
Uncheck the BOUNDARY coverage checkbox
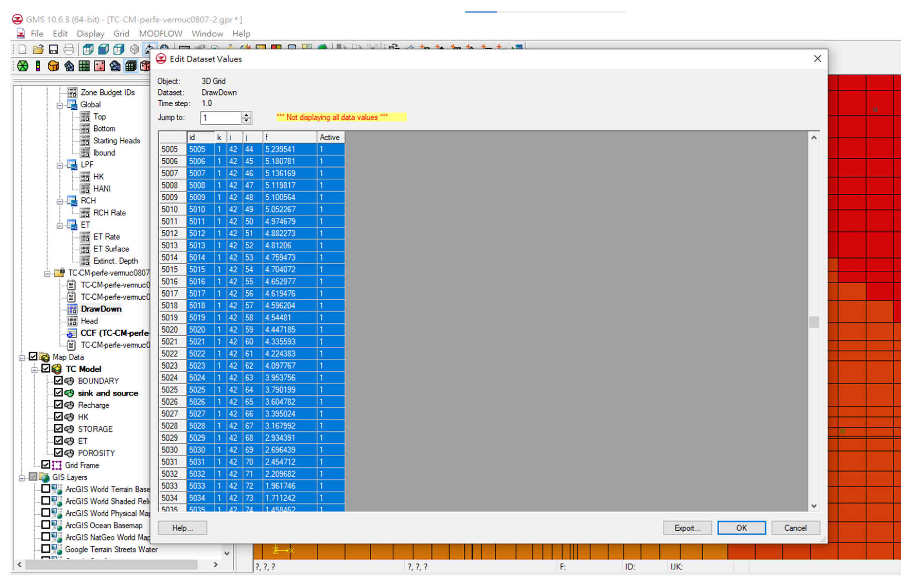[58, 381]
